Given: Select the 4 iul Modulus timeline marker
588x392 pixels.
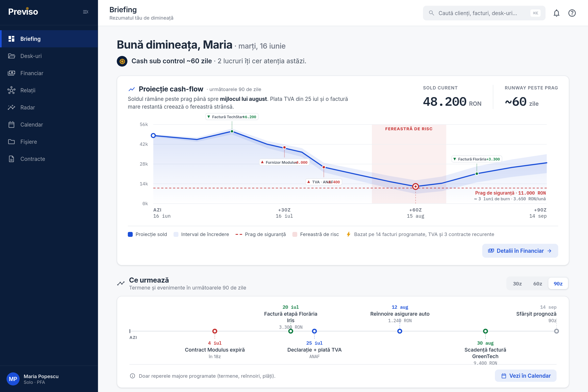Looking at the screenshot, I should click(x=215, y=331).
